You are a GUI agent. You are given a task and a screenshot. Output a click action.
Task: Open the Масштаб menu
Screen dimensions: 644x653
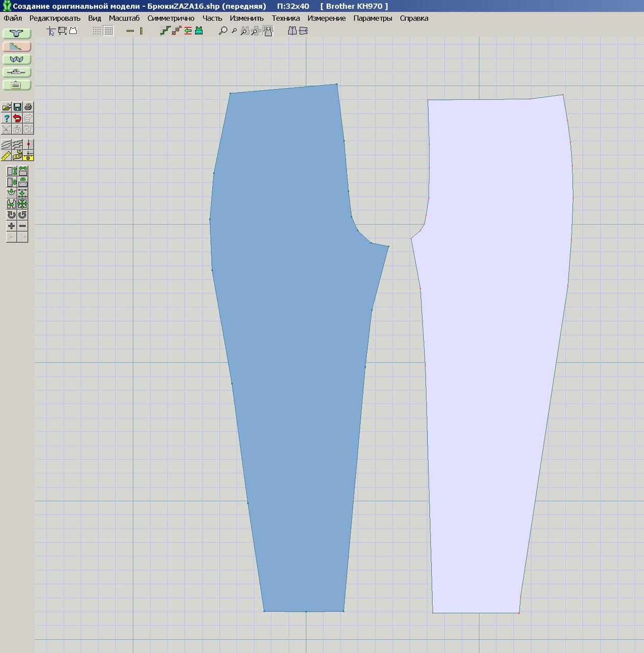124,18
